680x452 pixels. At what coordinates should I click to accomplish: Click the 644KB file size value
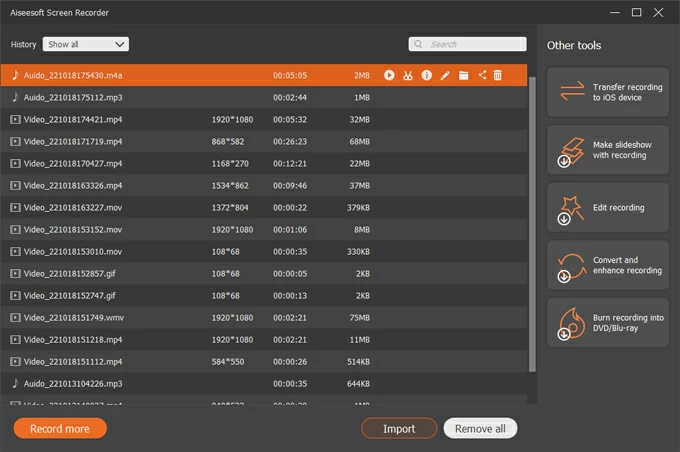[x=358, y=383]
